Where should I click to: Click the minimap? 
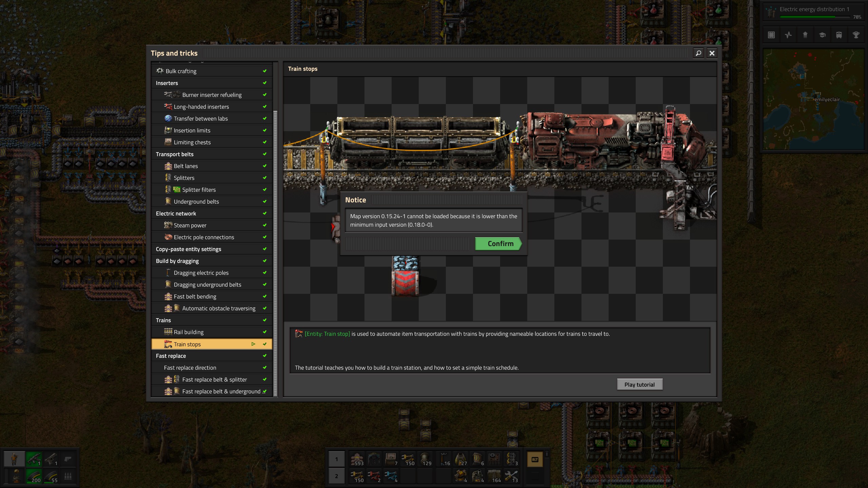(813, 99)
